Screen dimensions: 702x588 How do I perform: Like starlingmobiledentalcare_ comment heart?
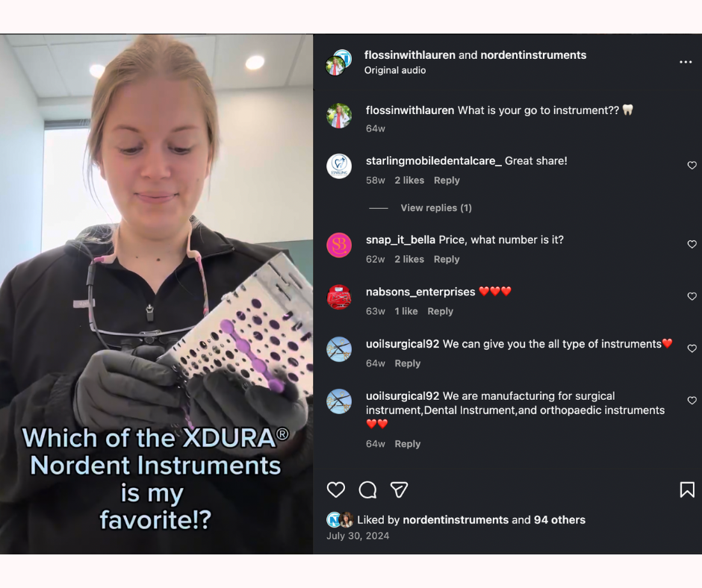pos(692,165)
